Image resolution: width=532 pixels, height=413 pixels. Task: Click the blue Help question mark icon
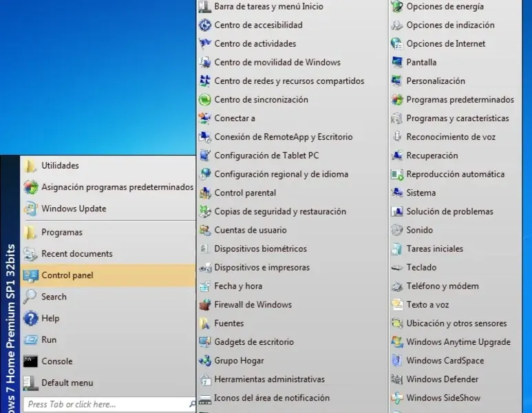(30, 318)
